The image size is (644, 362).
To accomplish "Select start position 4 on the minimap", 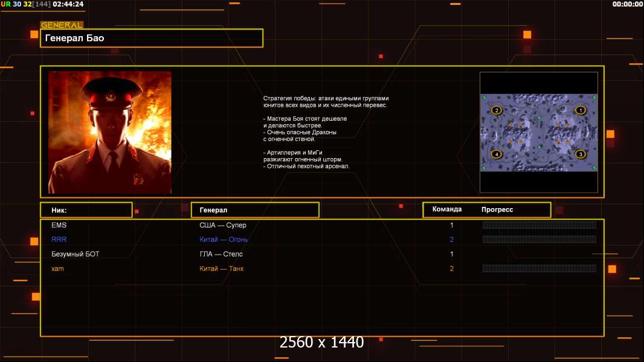I will pos(497,154).
